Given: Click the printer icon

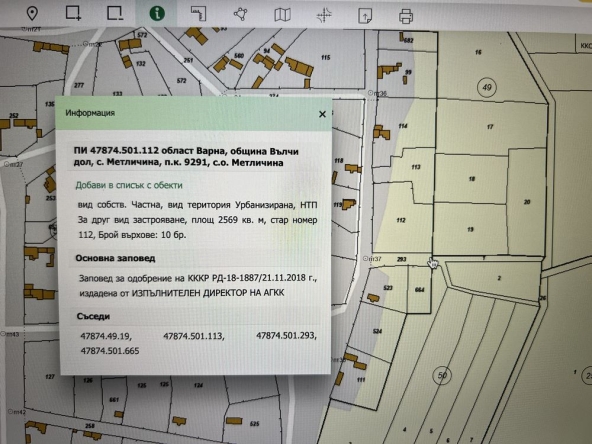Looking at the screenshot, I should (x=406, y=17).
